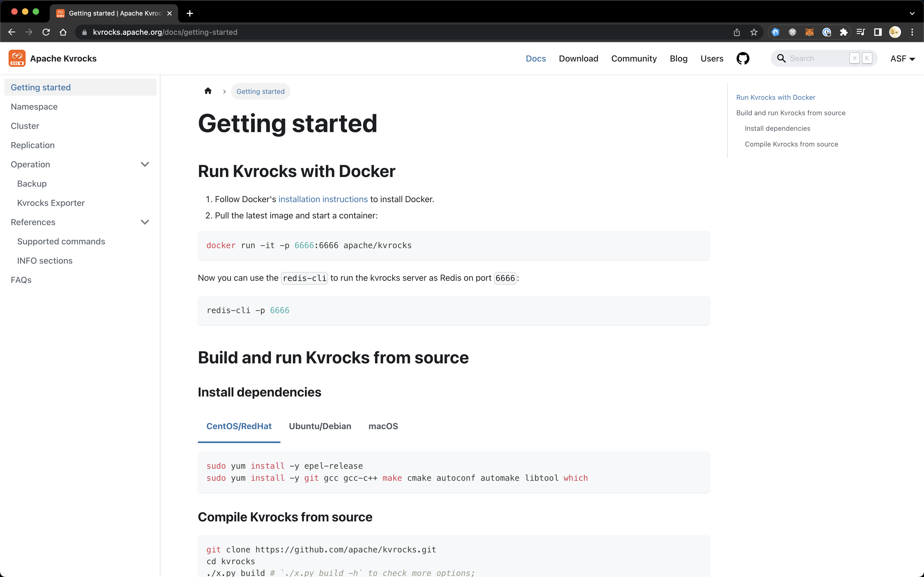Image resolution: width=924 pixels, height=577 pixels.
Task: Open the Users nav item
Action: tap(712, 58)
